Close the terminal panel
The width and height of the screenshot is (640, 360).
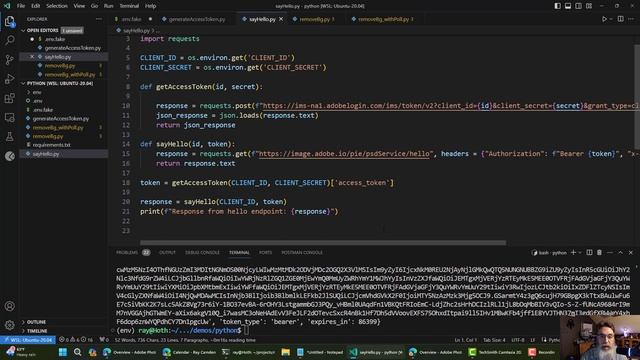[x=631, y=253]
